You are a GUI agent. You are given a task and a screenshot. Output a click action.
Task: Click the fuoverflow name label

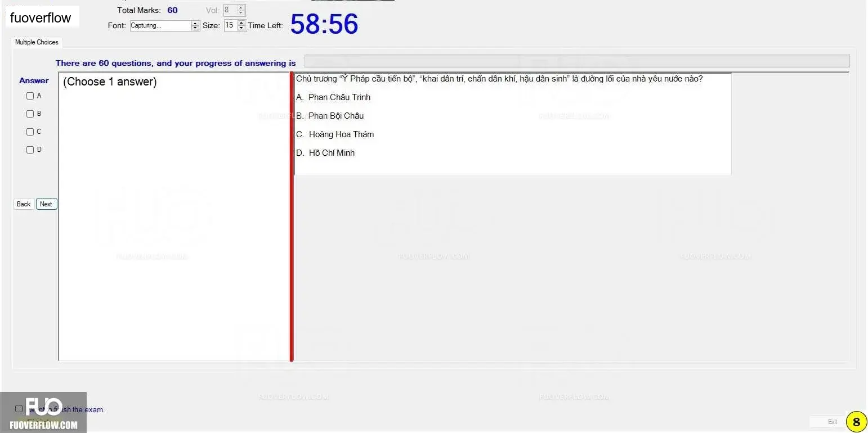[x=41, y=18]
